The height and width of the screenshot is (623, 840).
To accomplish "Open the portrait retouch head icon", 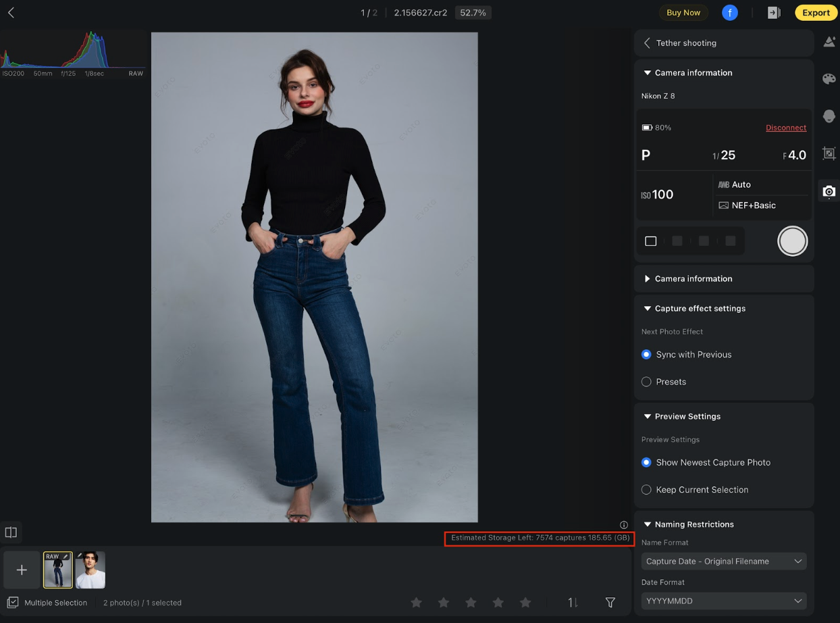I will click(829, 116).
